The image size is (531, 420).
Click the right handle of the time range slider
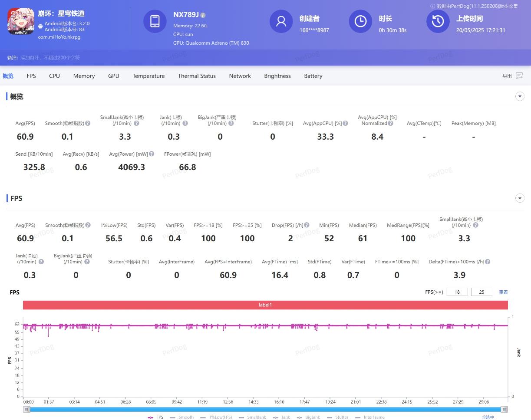pyautogui.click(x=504, y=409)
